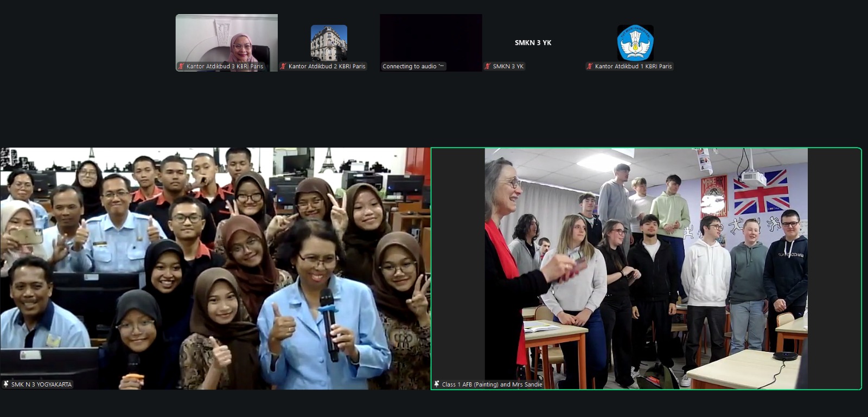Viewport: 868px width, 417px height.
Task: Click pin icon on Class 1 AFB video
Action: click(x=437, y=384)
